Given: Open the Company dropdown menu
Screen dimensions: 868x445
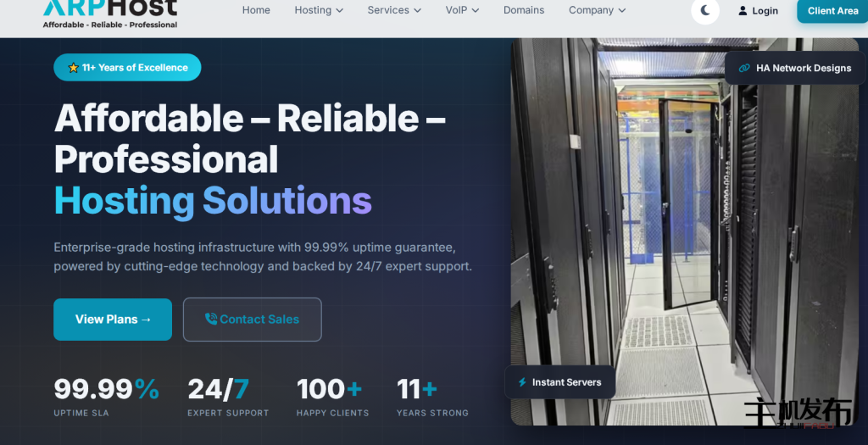Looking at the screenshot, I should click(x=597, y=10).
